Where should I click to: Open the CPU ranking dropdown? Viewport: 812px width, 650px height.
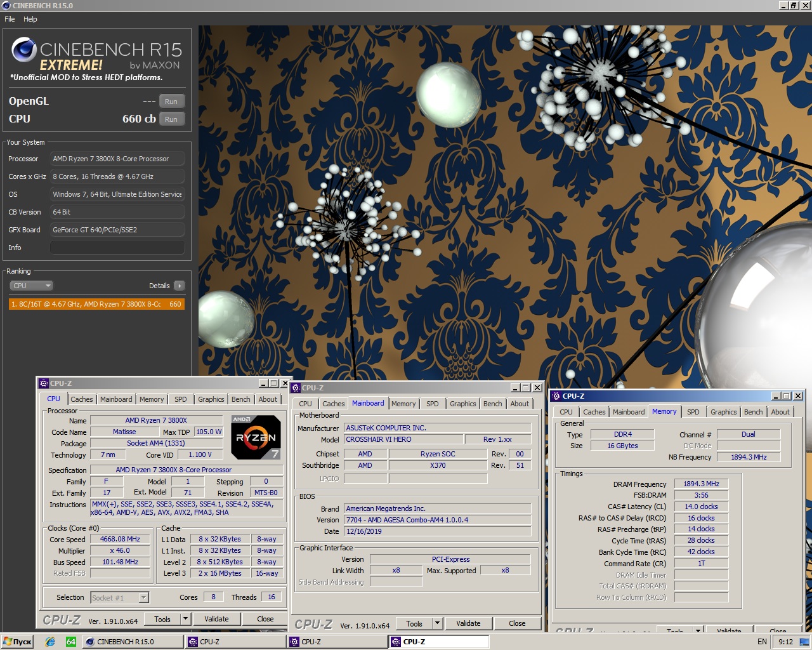[32, 286]
